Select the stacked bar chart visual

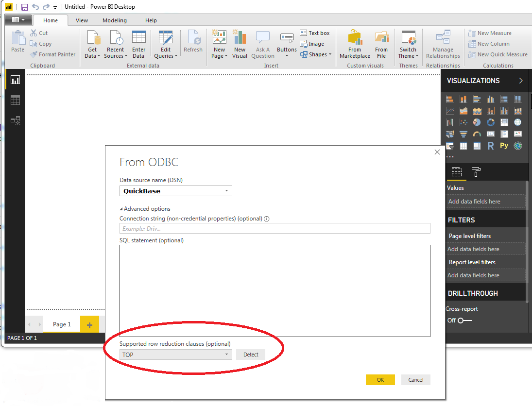449,99
